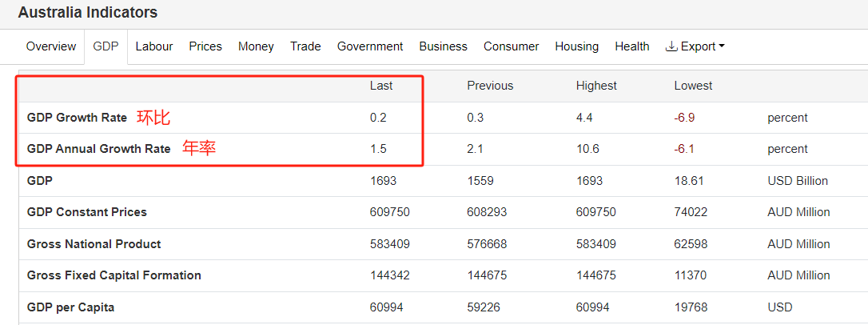
Task: Click the GDP indicator row link
Action: pyautogui.click(x=40, y=181)
